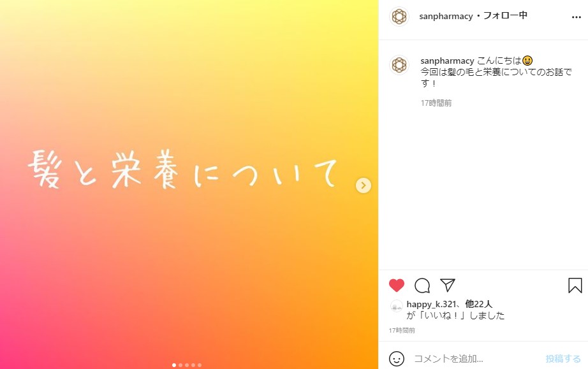Viewport: 588px width, 369px height.
Task: Click the 17時間前 timestamp under likes
Action: coord(402,330)
